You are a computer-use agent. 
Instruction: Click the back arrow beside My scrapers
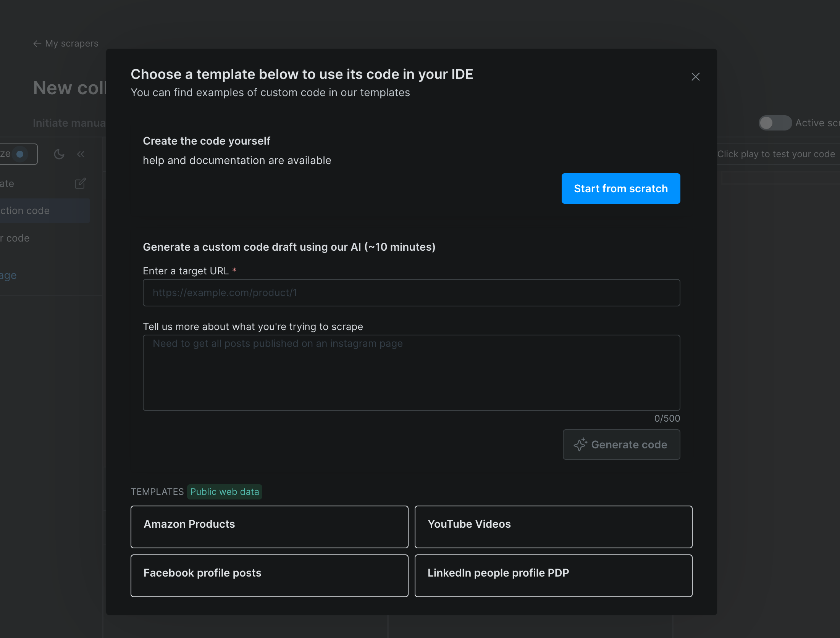pos(37,43)
